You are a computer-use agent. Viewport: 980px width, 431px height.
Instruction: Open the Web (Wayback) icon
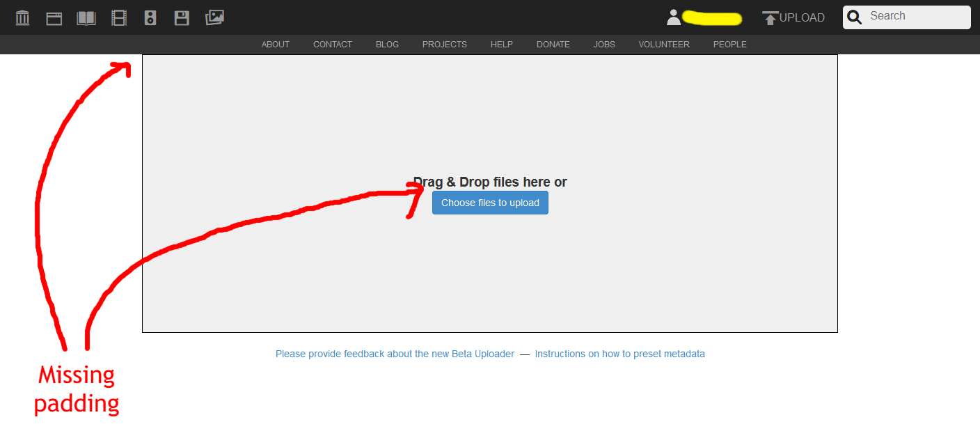[54, 18]
